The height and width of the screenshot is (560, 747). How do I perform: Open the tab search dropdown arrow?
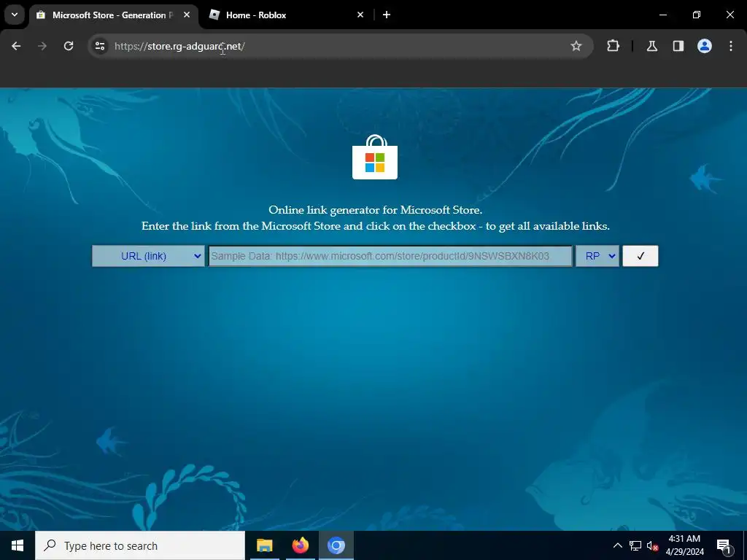[15, 15]
